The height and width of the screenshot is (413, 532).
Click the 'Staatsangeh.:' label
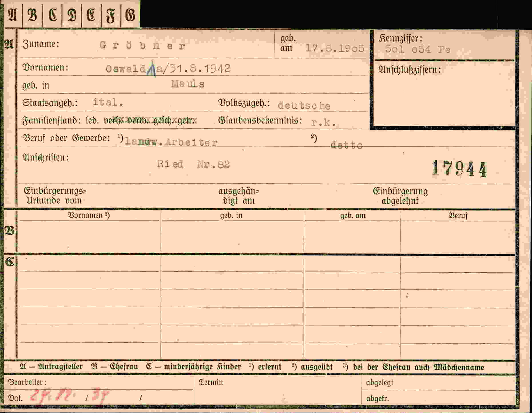coord(50,103)
